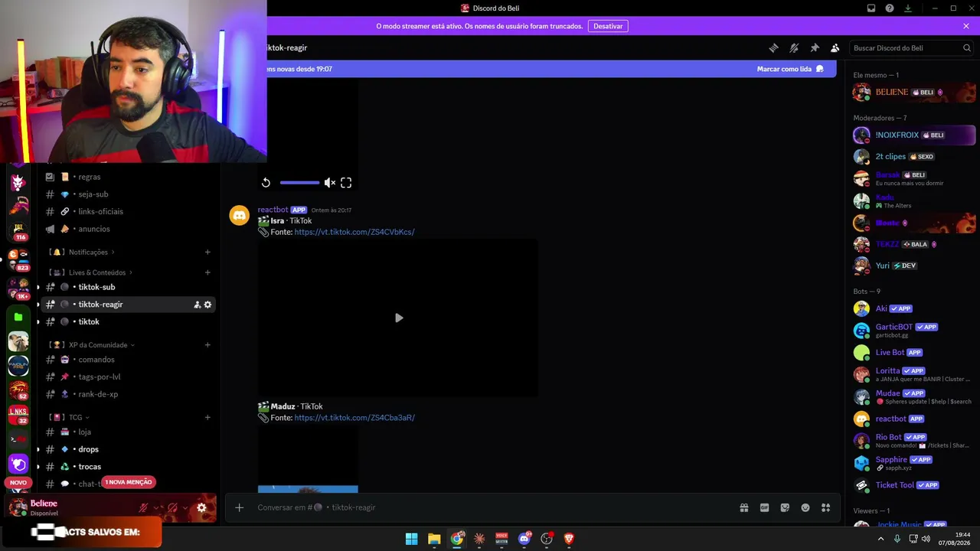View !NOIXFROIX in member list

click(914, 135)
